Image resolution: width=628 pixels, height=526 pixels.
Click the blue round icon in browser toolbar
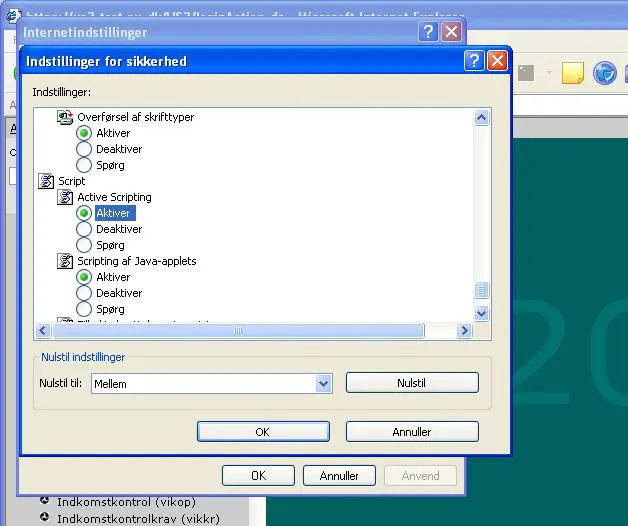[604, 73]
